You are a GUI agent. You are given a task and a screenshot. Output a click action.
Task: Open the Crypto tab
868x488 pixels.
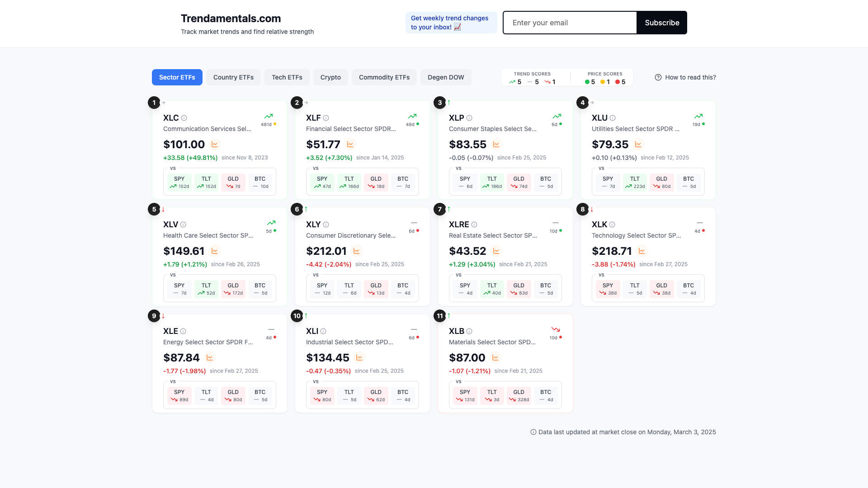(x=330, y=77)
